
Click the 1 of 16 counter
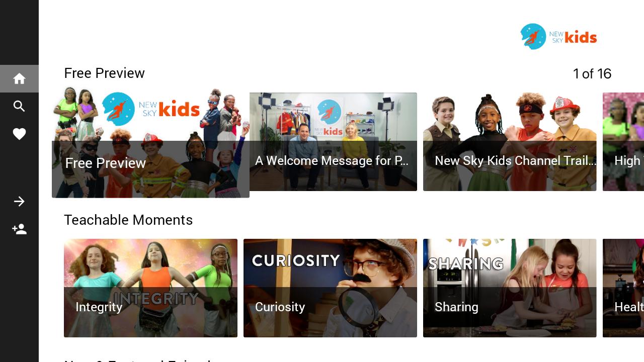592,74
